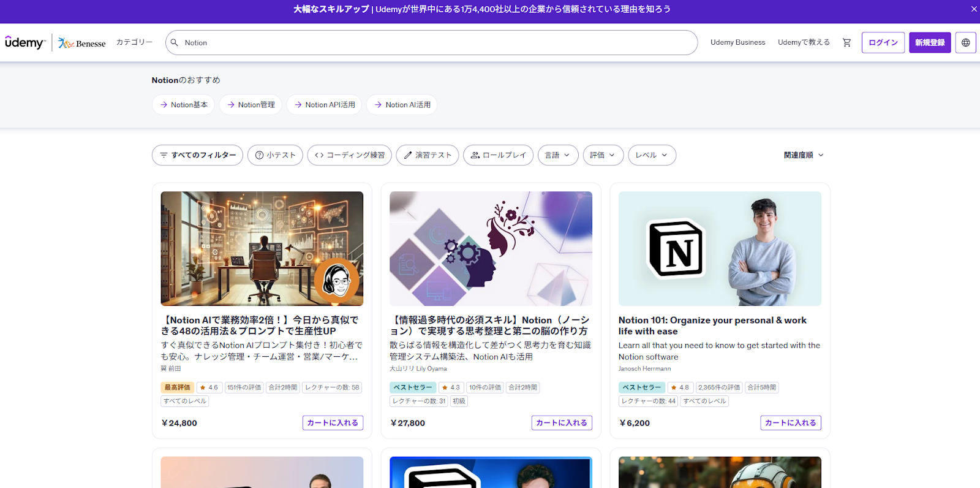Open the 関連度順 sort dropdown
The width and height of the screenshot is (980, 488).
[x=804, y=155]
